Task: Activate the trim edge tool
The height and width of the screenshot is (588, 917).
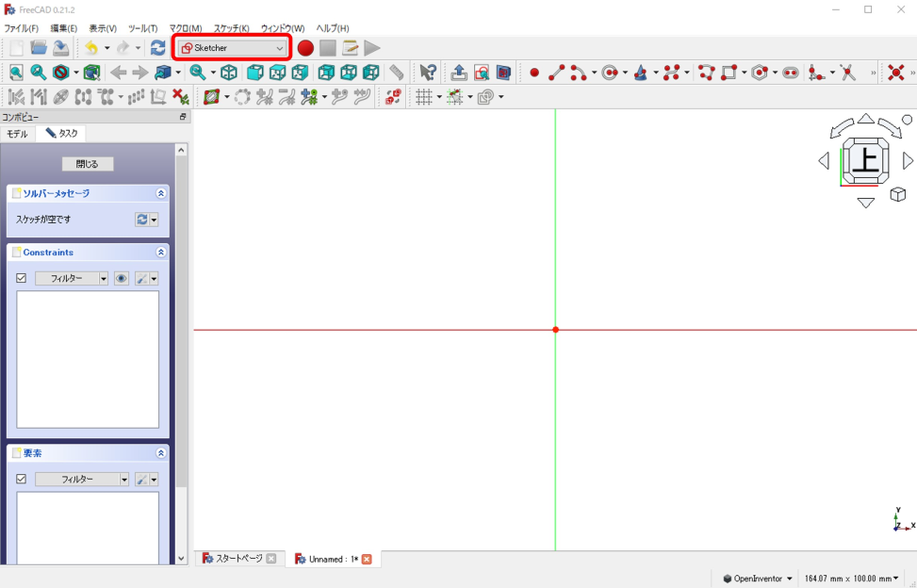Action: point(847,73)
